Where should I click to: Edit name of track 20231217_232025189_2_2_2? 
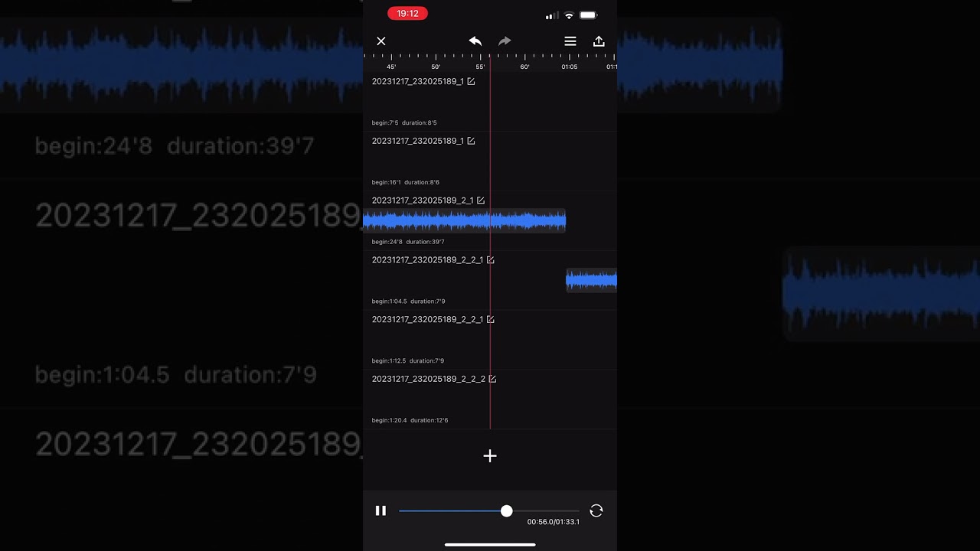click(492, 379)
